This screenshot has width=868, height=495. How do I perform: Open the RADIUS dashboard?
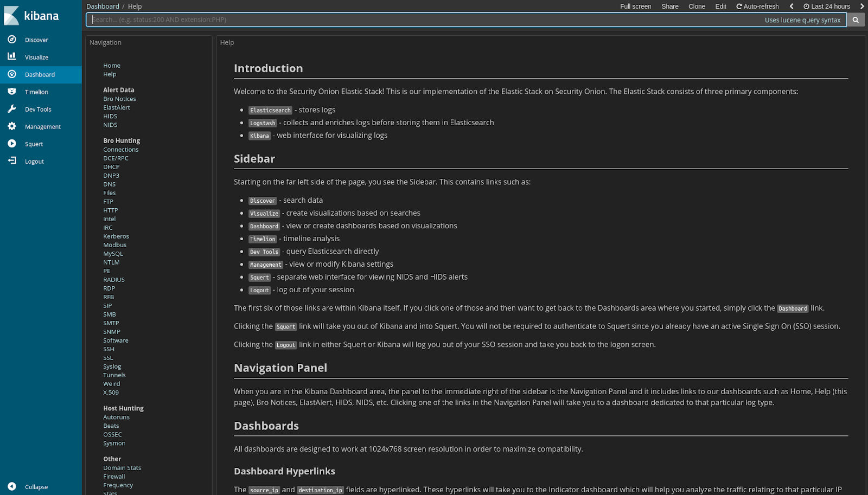[114, 280]
